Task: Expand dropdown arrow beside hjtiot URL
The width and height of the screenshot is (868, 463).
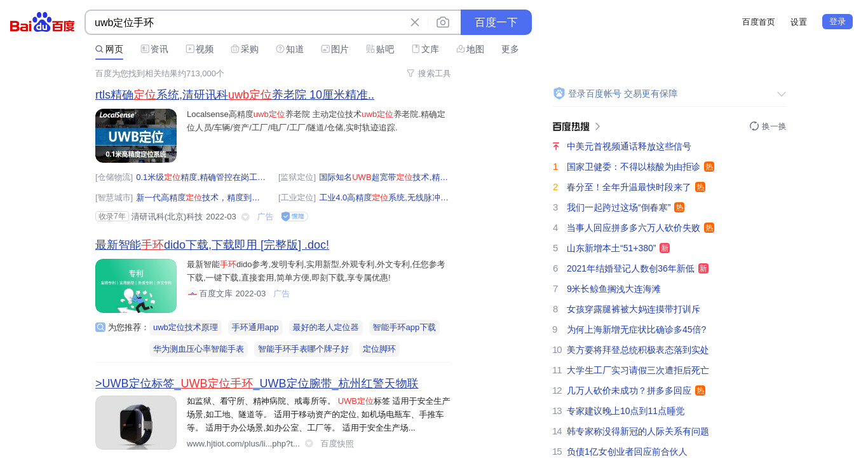Action: pos(309,443)
